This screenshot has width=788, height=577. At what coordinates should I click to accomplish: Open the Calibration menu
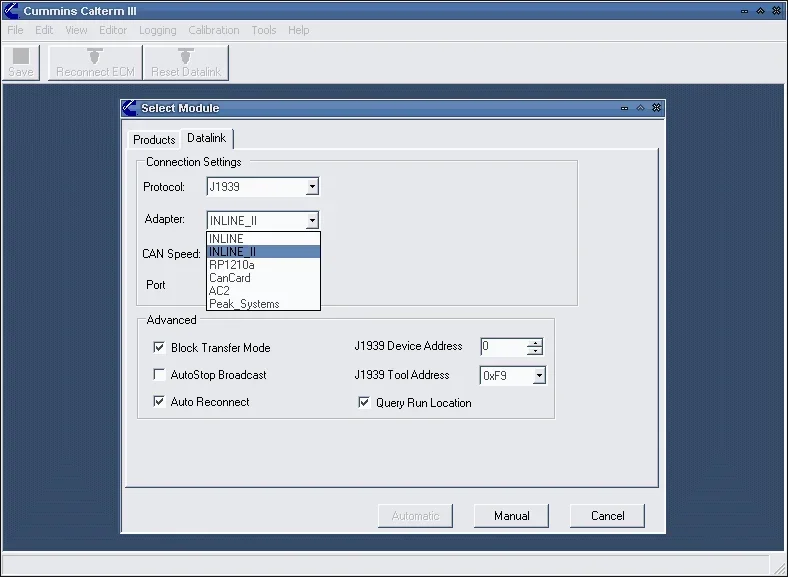[x=214, y=30]
